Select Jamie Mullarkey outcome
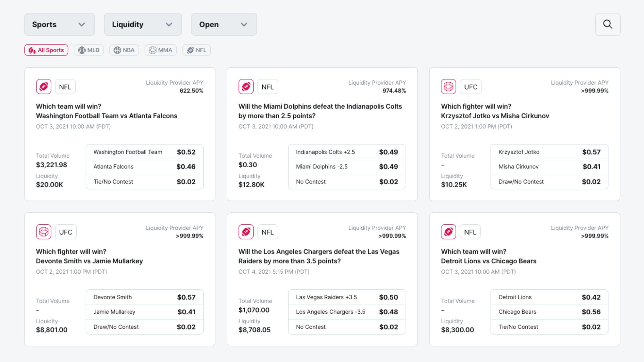Image resolution: width=644 pixels, height=362 pixels. pos(145,312)
